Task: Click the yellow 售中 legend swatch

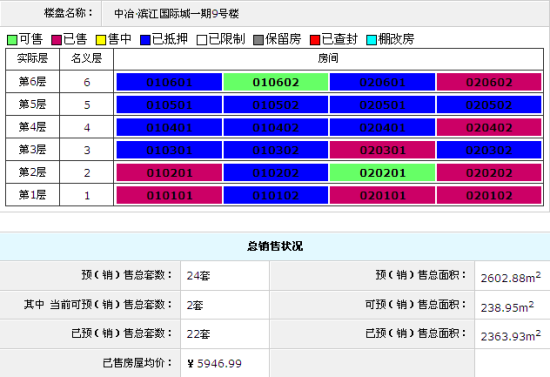Action: pos(101,40)
